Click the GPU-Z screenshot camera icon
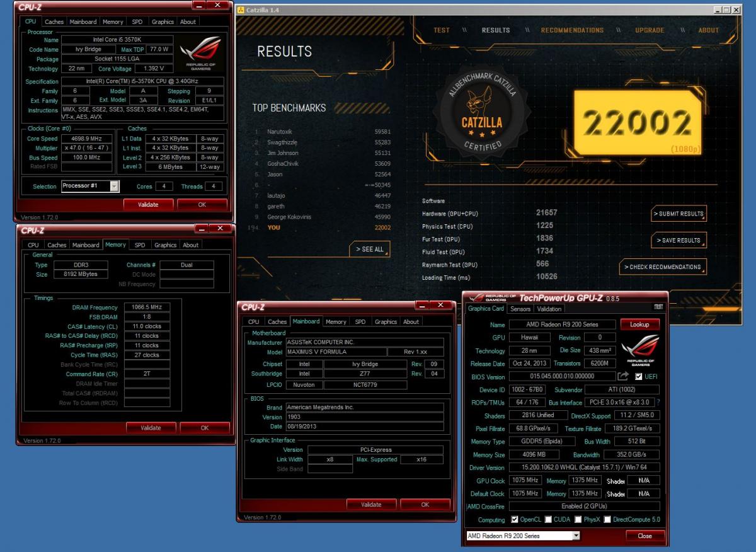Screen dimensions: 756x552 coord(658,306)
